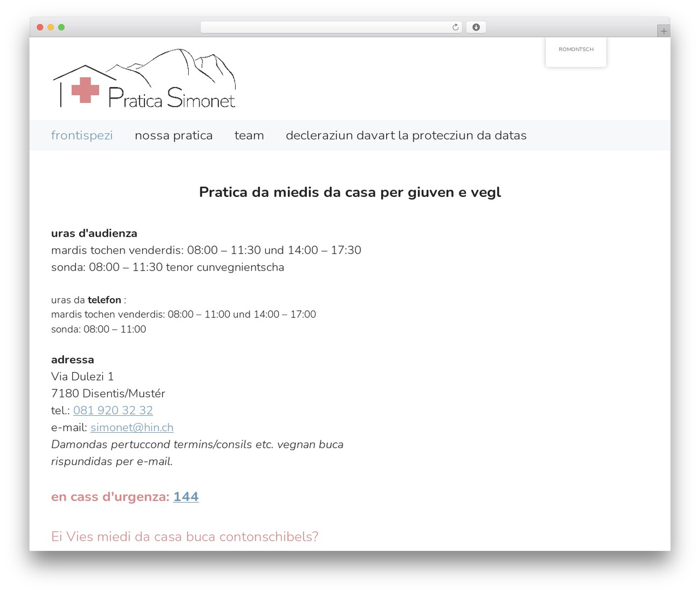The width and height of the screenshot is (700, 593).
Task: Click heading Ei Vies miedi da casa
Action: [x=185, y=537]
